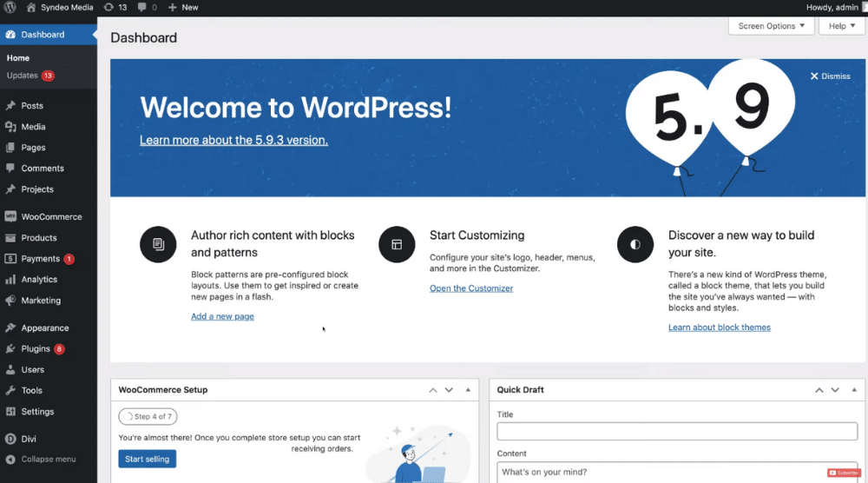Click the Payments notification badge 1

tap(69, 259)
